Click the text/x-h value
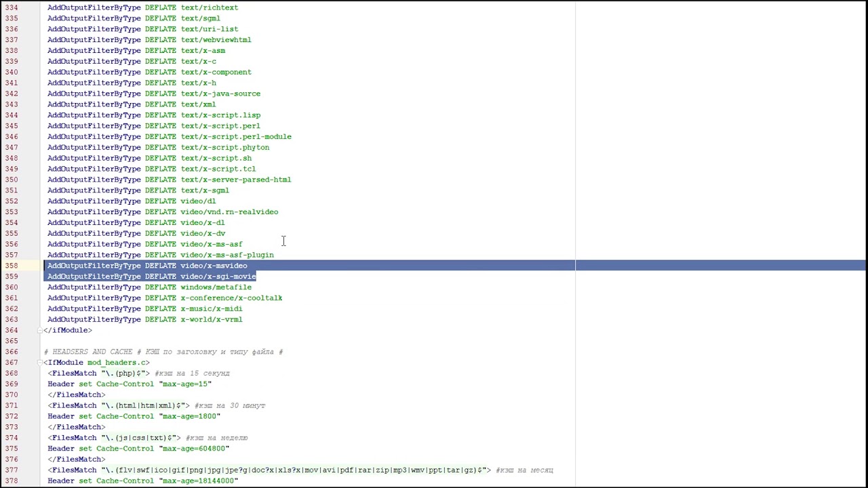The width and height of the screenshot is (868, 488). pos(199,83)
